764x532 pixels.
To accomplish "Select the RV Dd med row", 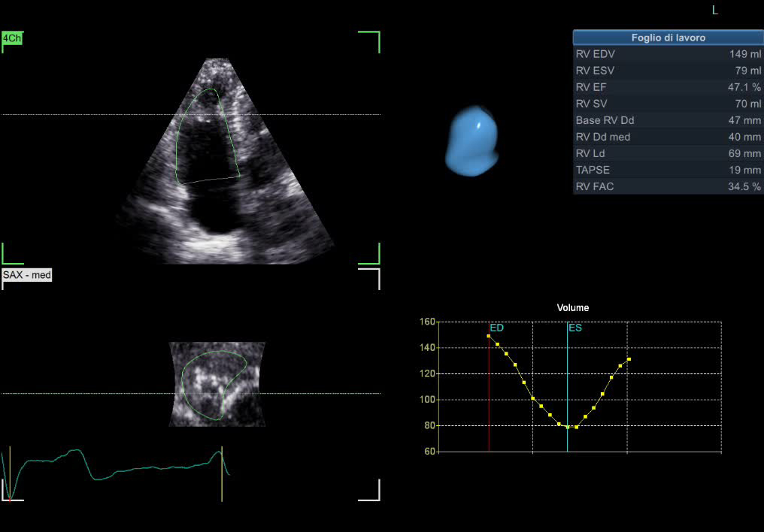I will coord(668,137).
